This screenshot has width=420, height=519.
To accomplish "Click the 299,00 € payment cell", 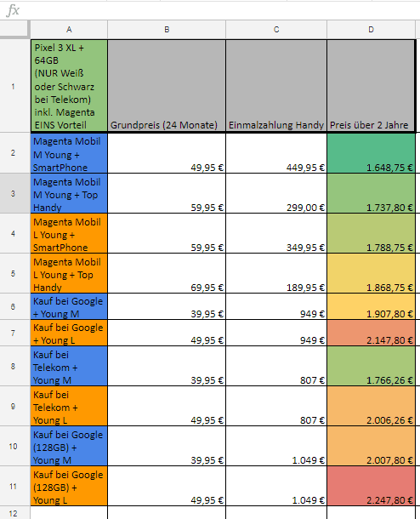I will 276,193.
